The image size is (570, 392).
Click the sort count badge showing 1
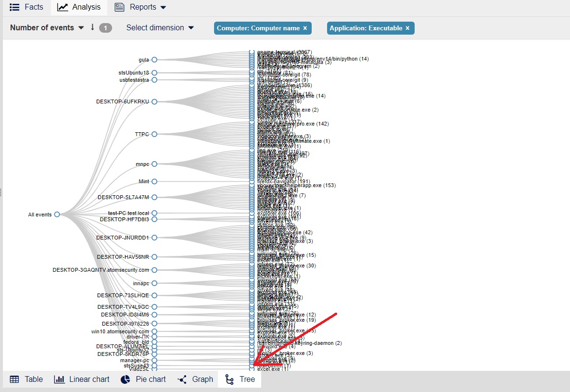(105, 28)
